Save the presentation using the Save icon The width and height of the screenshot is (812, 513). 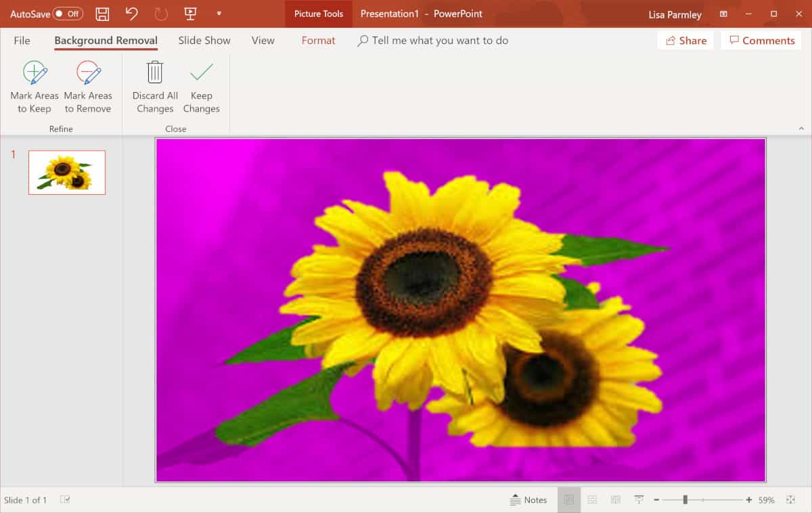[x=102, y=13]
